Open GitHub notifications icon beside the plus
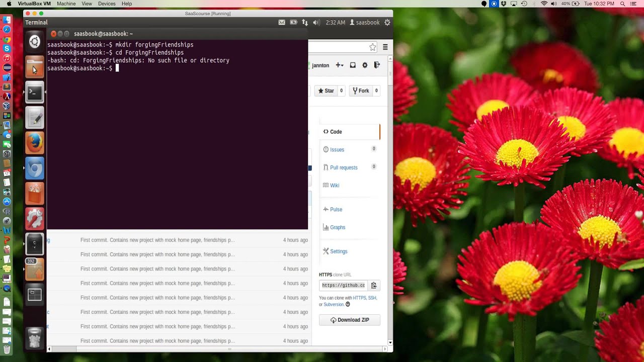Viewport: 644px width, 362px height. coord(353,65)
